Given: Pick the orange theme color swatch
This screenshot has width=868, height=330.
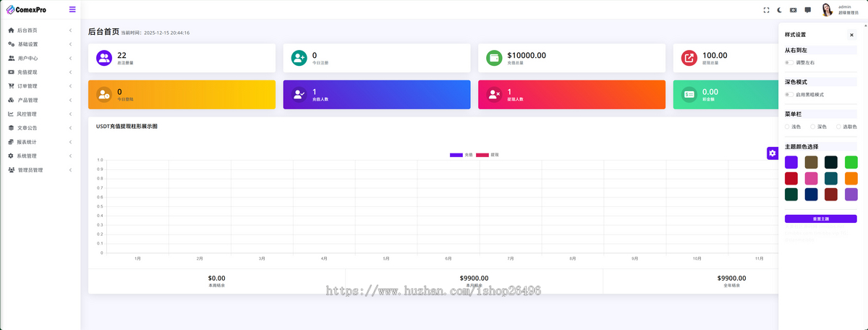Looking at the screenshot, I should point(851,178).
